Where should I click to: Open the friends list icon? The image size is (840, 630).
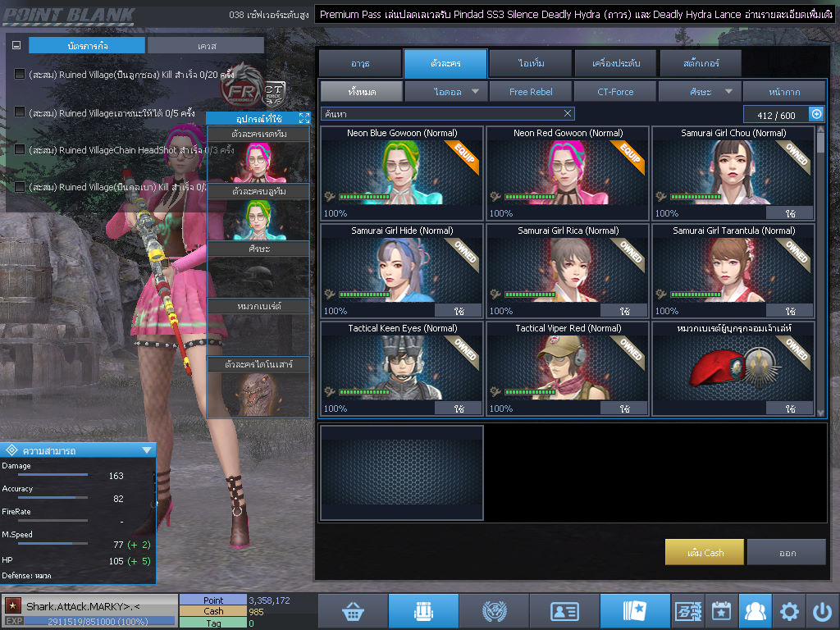755,610
